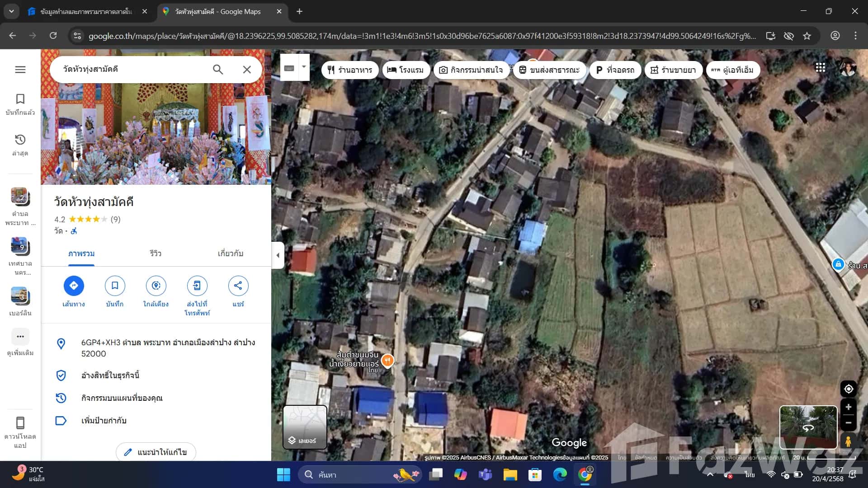Screen dimensions: 868x488
Task: Click the Send to phone (ส่งไปที่โทรศัพท์) icon
Action: [x=197, y=286]
